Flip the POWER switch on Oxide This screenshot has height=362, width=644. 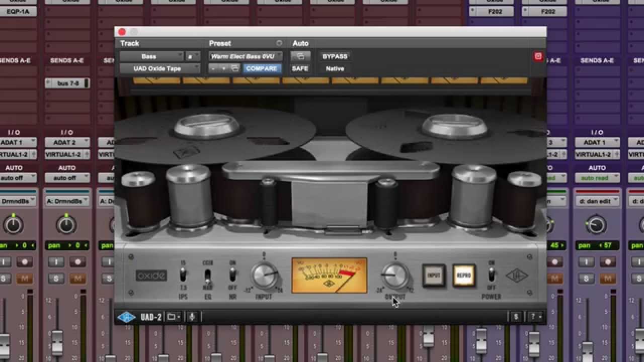492,275
